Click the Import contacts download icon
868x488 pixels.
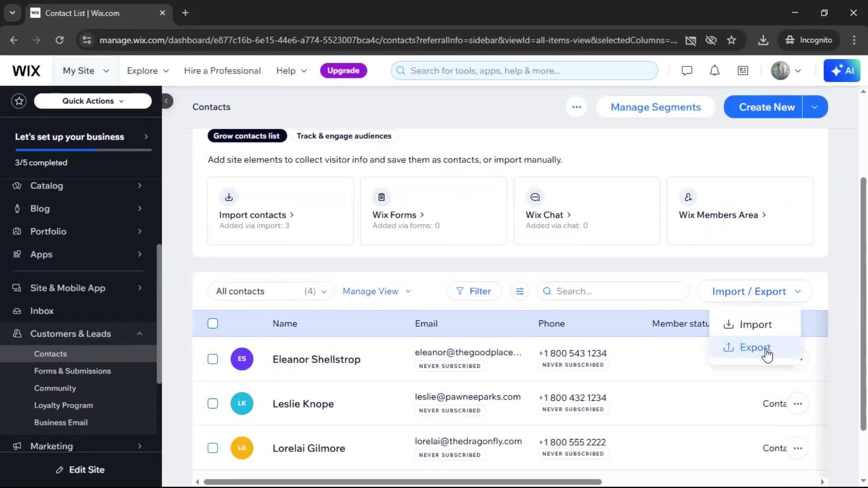point(229,197)
